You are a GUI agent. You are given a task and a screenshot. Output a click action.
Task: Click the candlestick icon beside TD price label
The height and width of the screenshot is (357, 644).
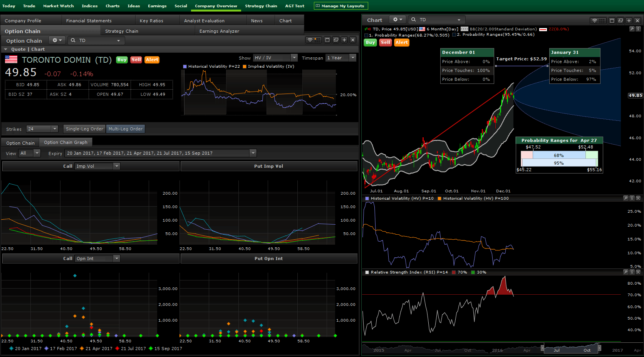pyautogui.click(x=367, y=29)
